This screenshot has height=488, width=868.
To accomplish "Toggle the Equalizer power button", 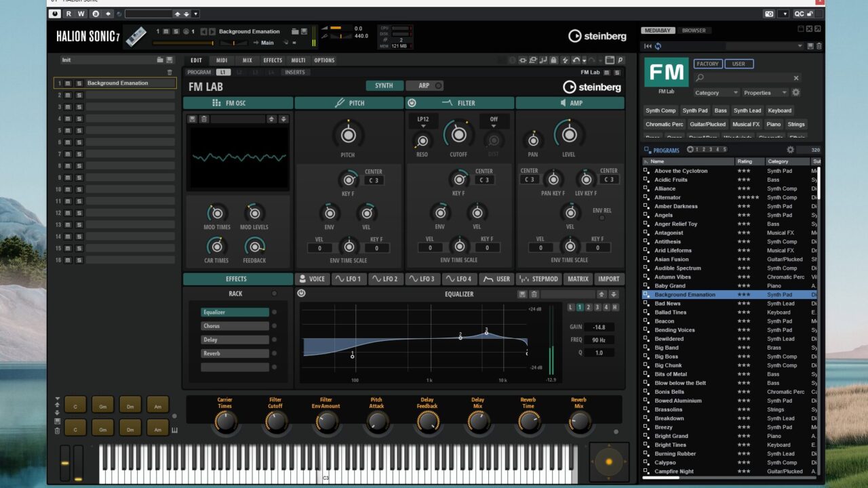I will coord(301,293).
